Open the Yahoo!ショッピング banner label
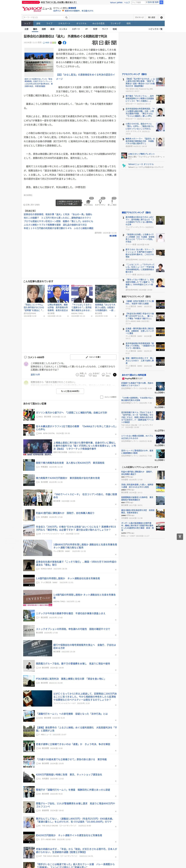 pos(31,2)
